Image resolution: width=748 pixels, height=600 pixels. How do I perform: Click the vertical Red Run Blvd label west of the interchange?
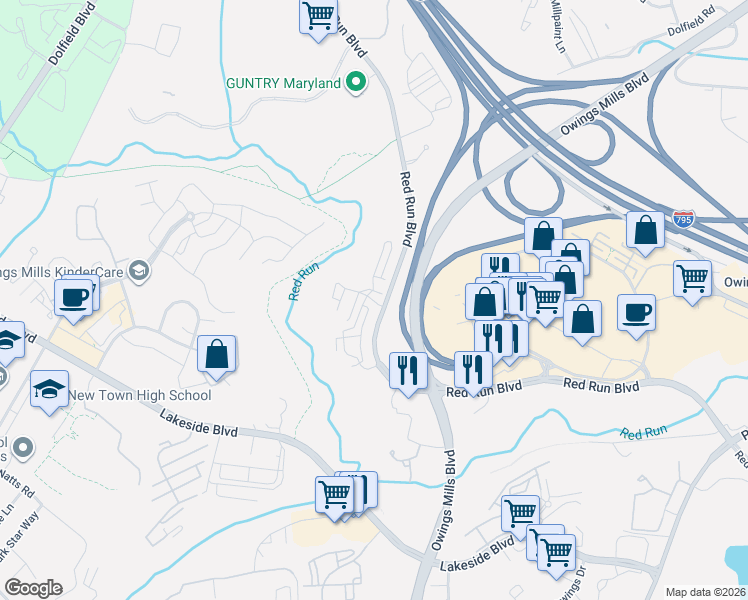tap(406, 209)
